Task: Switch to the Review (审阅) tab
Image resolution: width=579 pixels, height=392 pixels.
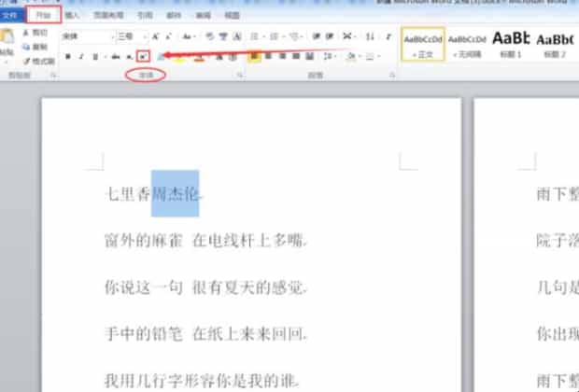Action: (x=203, y=16)
